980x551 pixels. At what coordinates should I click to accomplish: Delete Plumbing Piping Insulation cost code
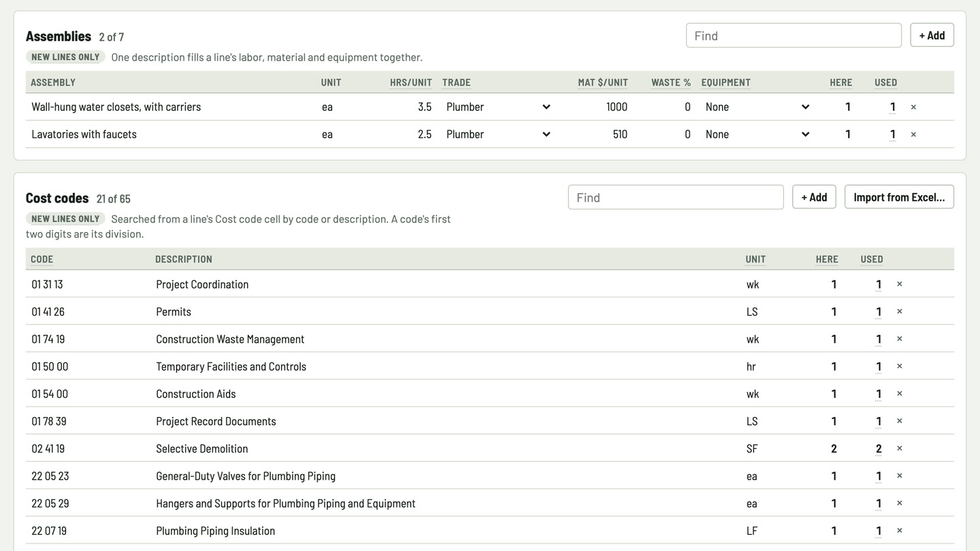[899, 531]
